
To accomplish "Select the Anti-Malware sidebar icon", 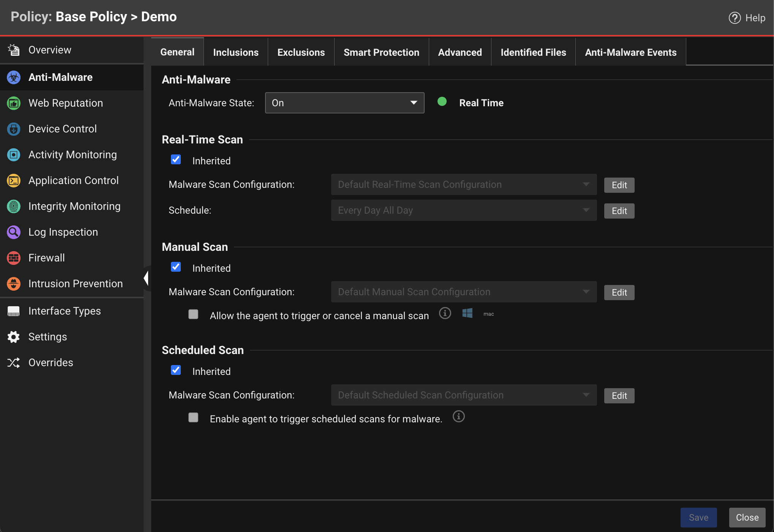I will (x=13, y=77).
